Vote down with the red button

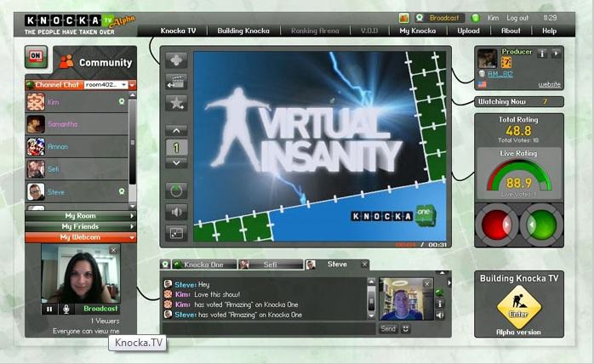pos(497,225)
